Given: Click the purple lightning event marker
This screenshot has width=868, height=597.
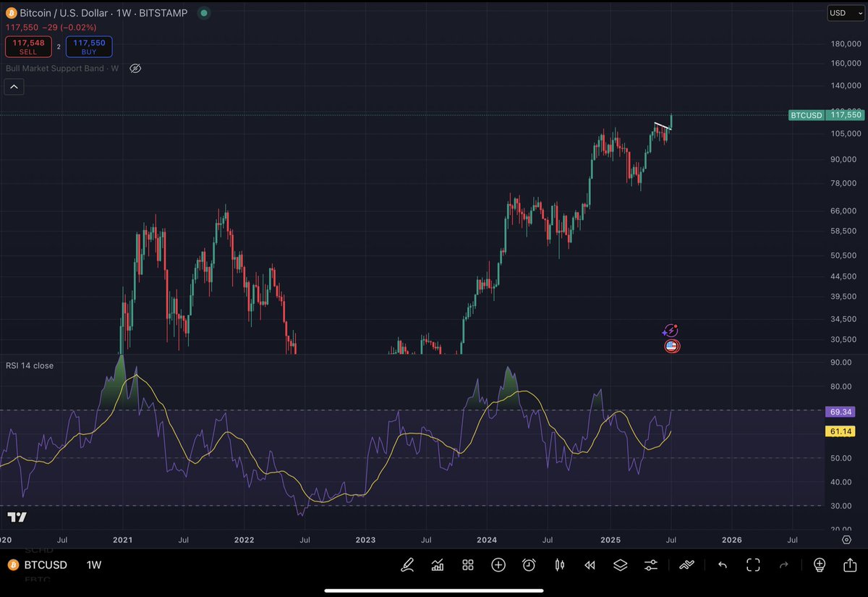Looking at the screenshot, I should point(671,331).
